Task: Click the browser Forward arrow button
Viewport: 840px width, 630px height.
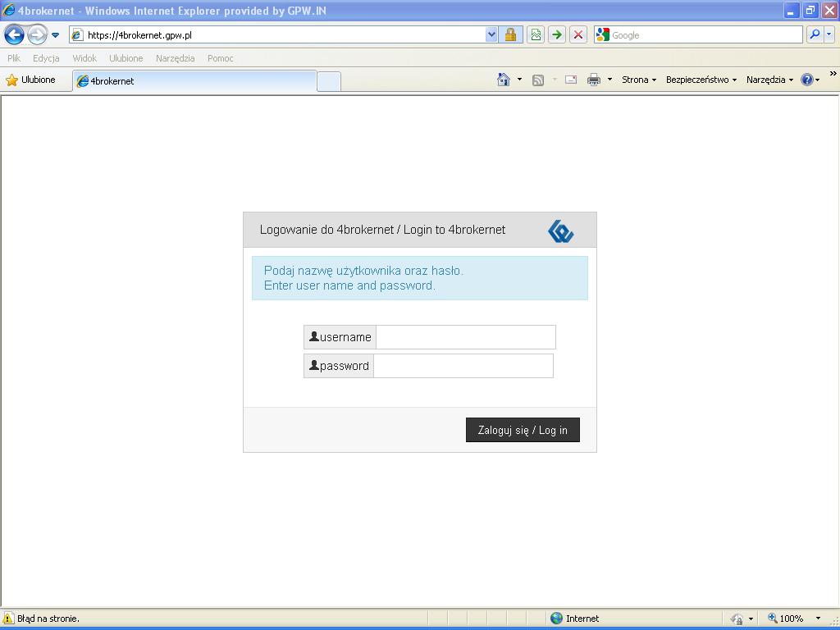Action: pos(37,35)
